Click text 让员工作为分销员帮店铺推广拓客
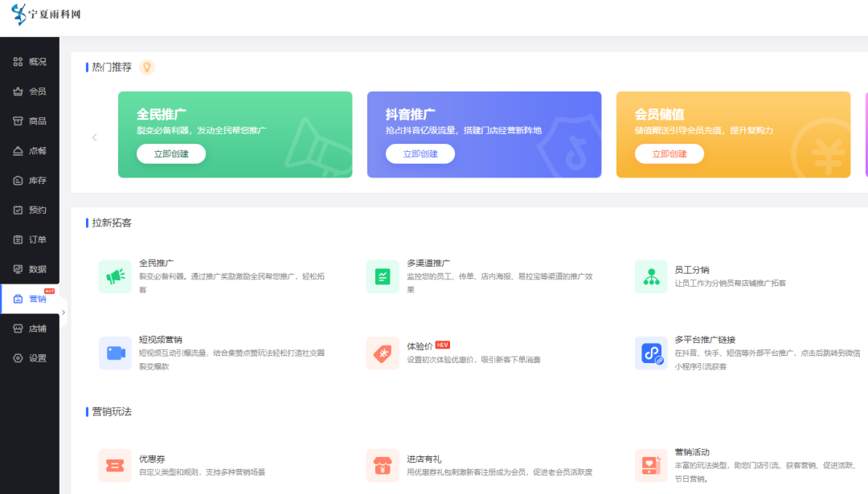Screen dimensions: 868x494 point(730,284)
